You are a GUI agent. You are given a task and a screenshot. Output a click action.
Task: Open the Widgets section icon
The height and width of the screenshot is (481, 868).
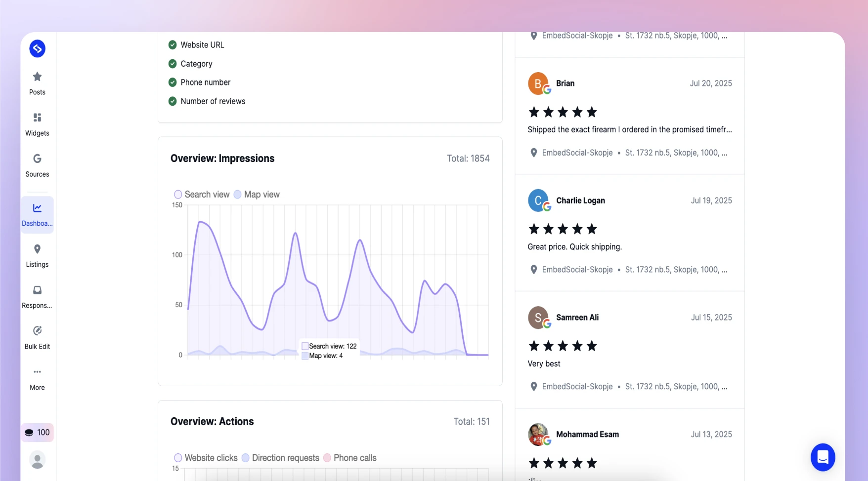(x=37, y=118)
